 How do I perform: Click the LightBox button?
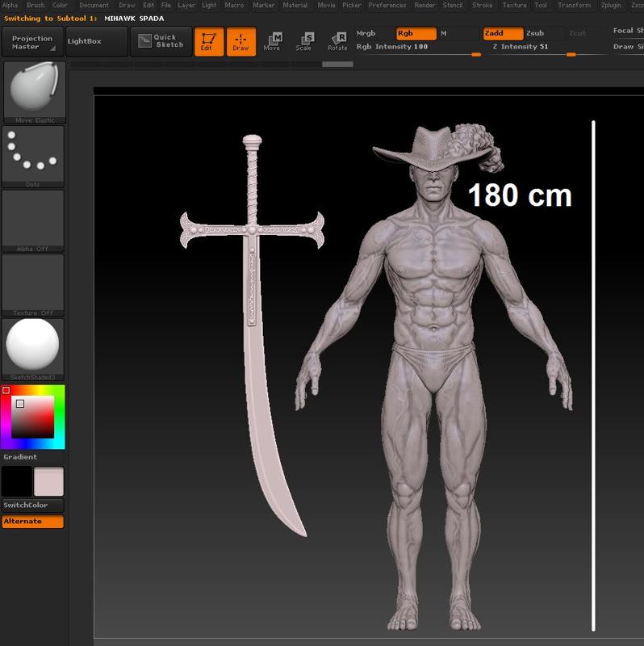(96, 41)
